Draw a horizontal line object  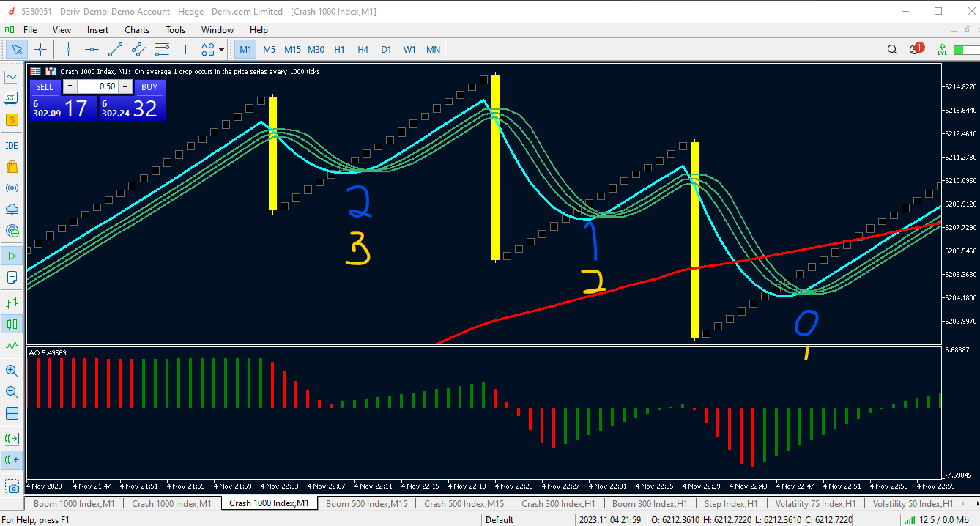[x=92, y=50]
